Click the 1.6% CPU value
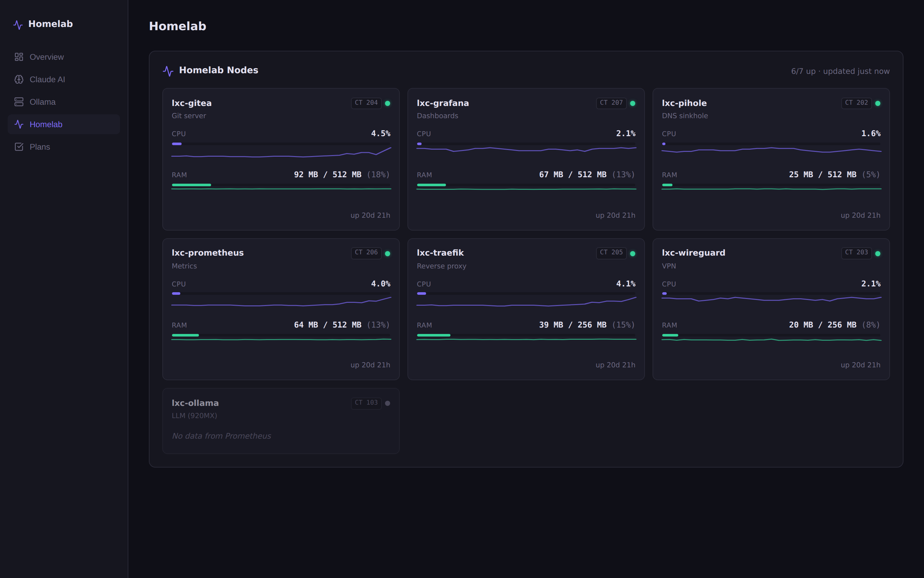This screenshot has width=924, height=578. point(871,133)
